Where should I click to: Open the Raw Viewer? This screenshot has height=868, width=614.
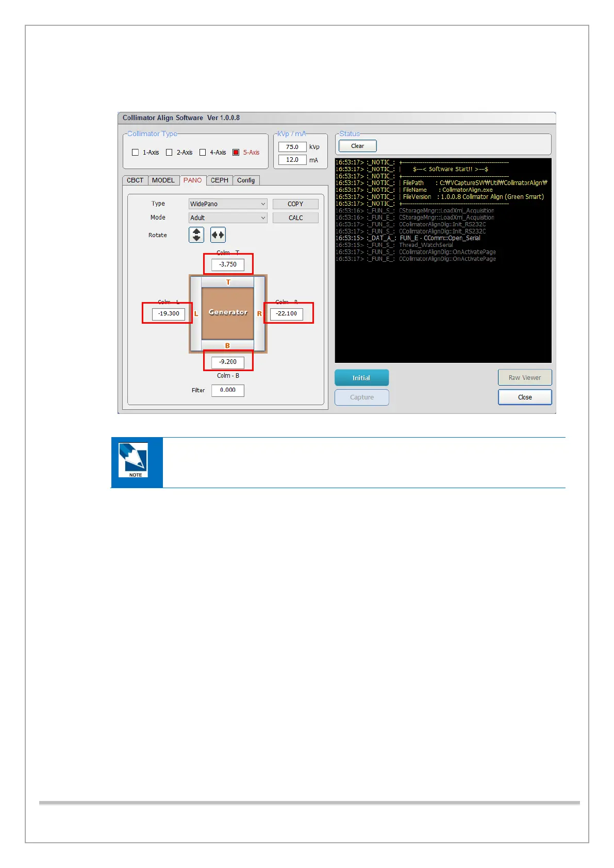tap(525, 378)
